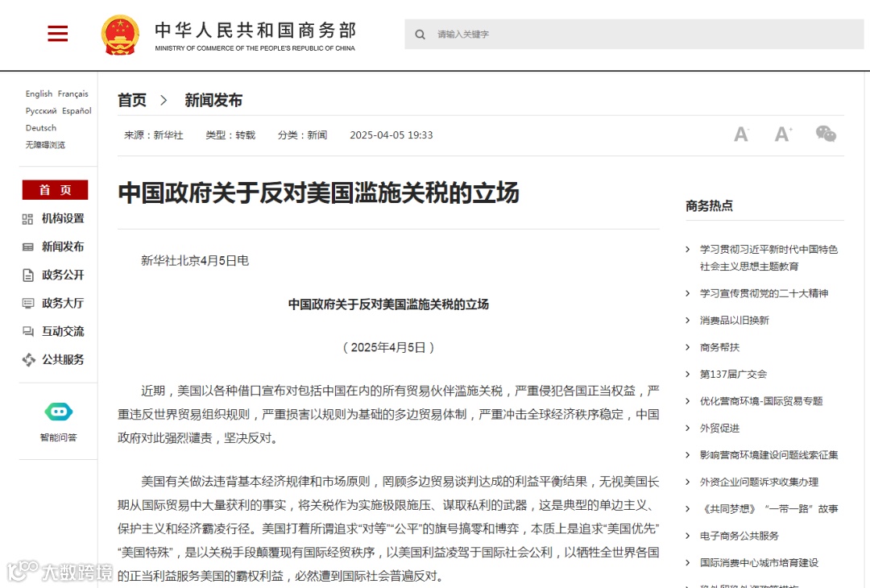Click the 新华社北京4月5日电 dateline

pyautogui.click(x=195, y=261)
